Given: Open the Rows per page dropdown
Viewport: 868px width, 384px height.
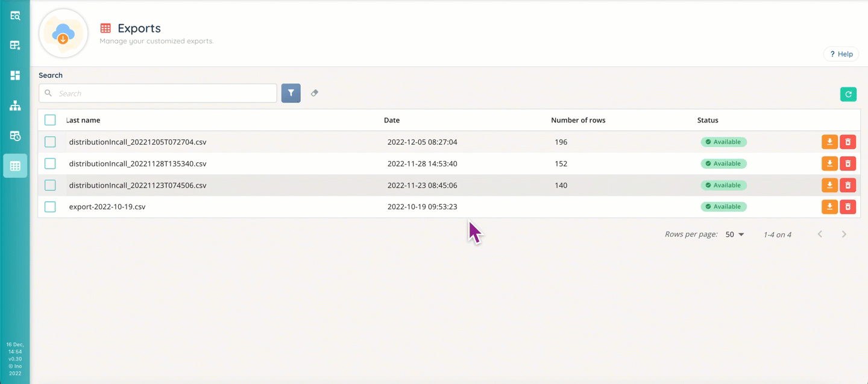Looking at the screenshot, I should point(735,234).
